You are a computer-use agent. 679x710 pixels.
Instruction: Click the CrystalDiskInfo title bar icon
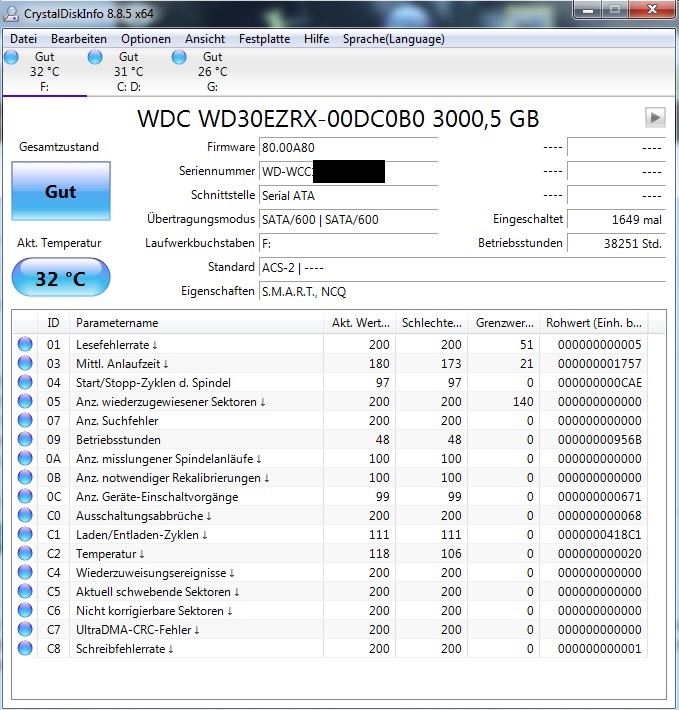(x=11, y=14)
